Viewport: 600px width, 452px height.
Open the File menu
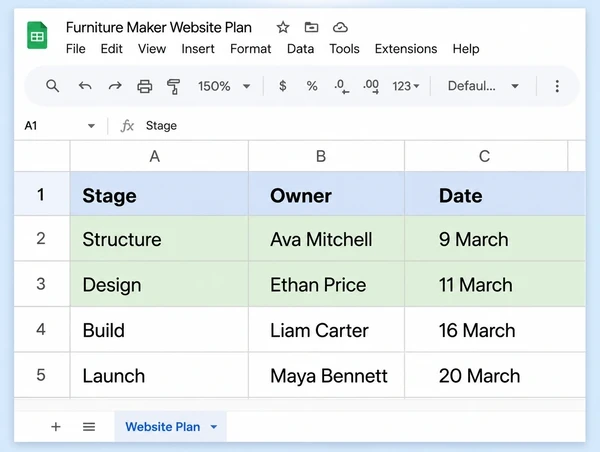(75, 49)
